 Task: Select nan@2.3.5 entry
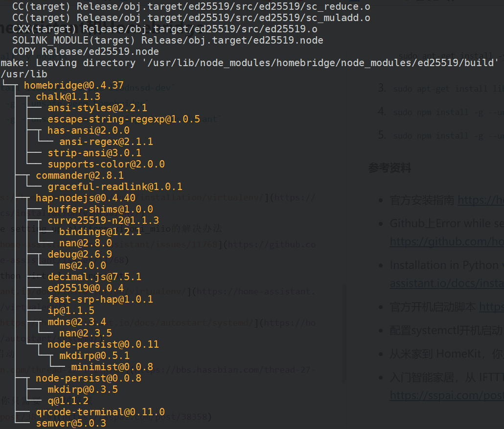[x=86, y=333]
